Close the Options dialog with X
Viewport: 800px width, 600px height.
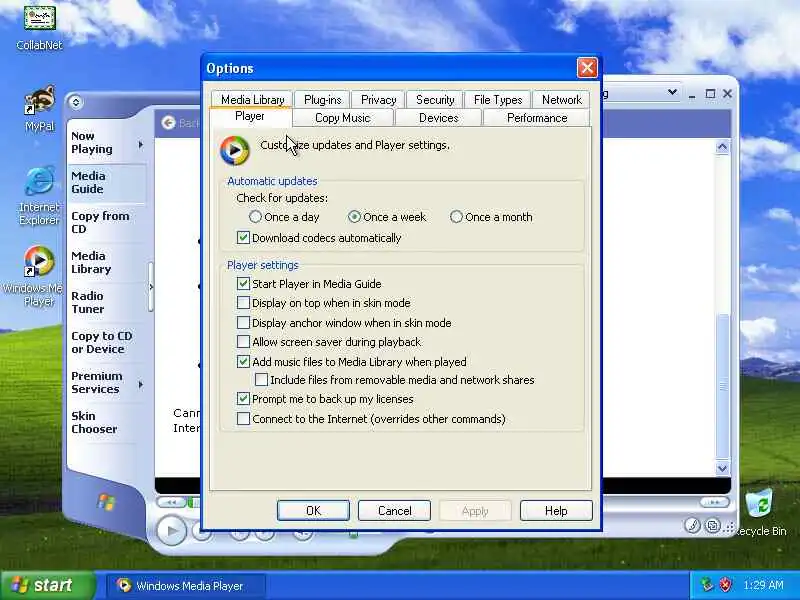pyautogui.click(x=587, y=68)
